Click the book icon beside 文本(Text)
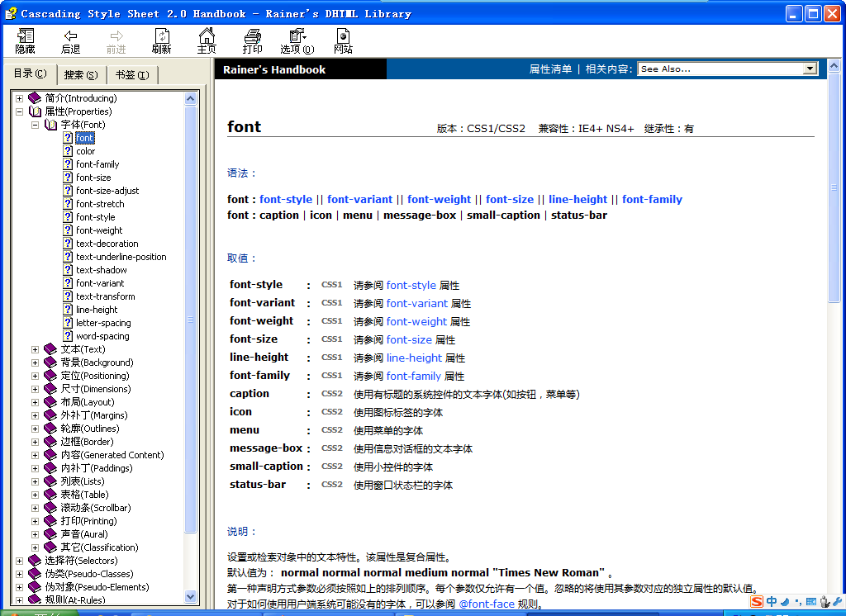The image size is (846, 616). pos(50,349)
